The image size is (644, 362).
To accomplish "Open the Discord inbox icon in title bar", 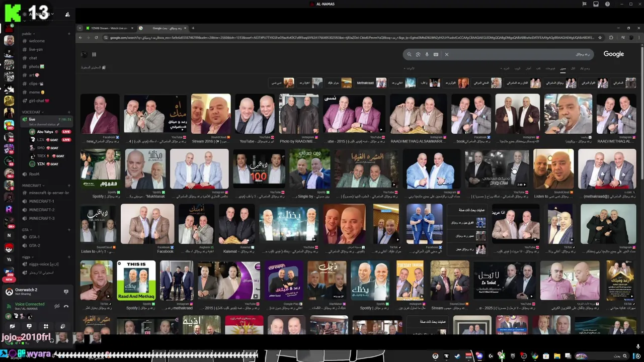I will (596, 4).
